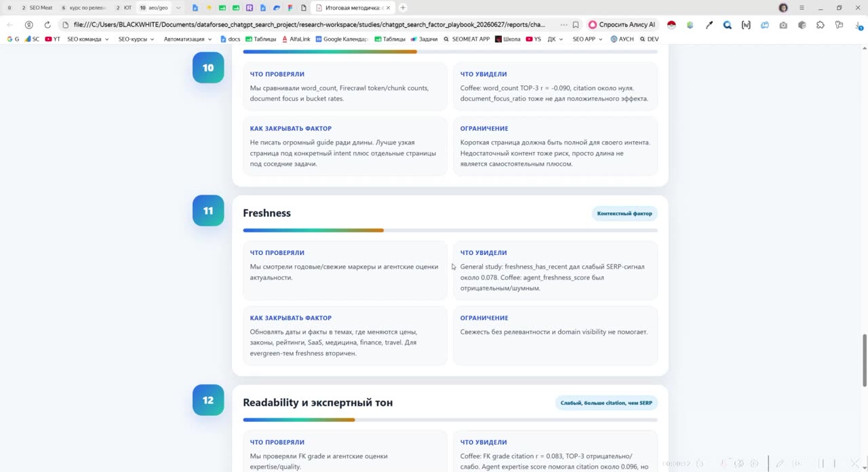
Task: Click factor 10 progress bar
Action: click(x=450, y=52)
